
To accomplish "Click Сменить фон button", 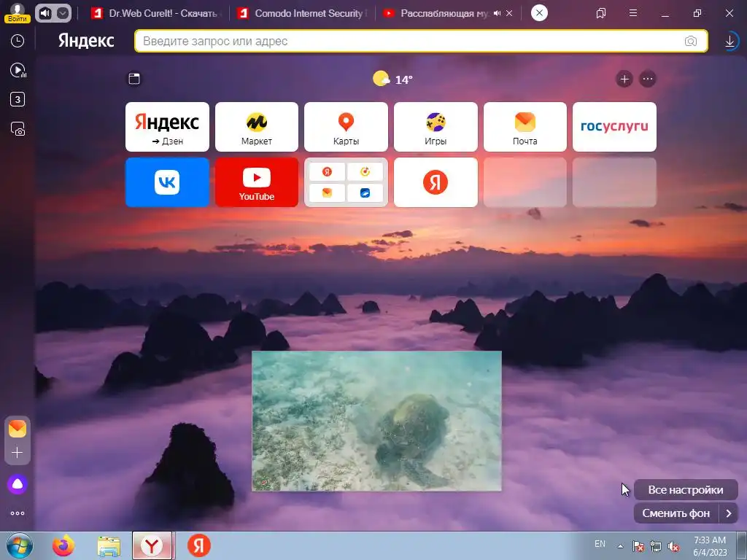I will coord(676,513).
